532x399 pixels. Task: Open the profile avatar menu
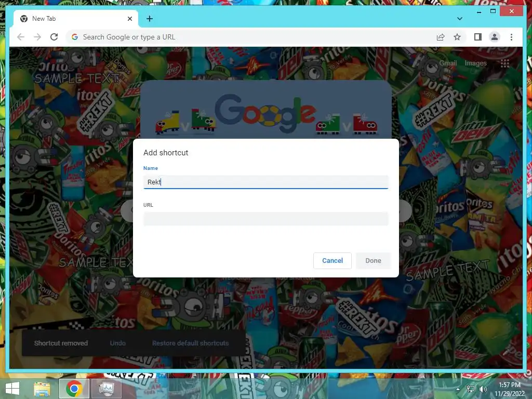[495, 37]
